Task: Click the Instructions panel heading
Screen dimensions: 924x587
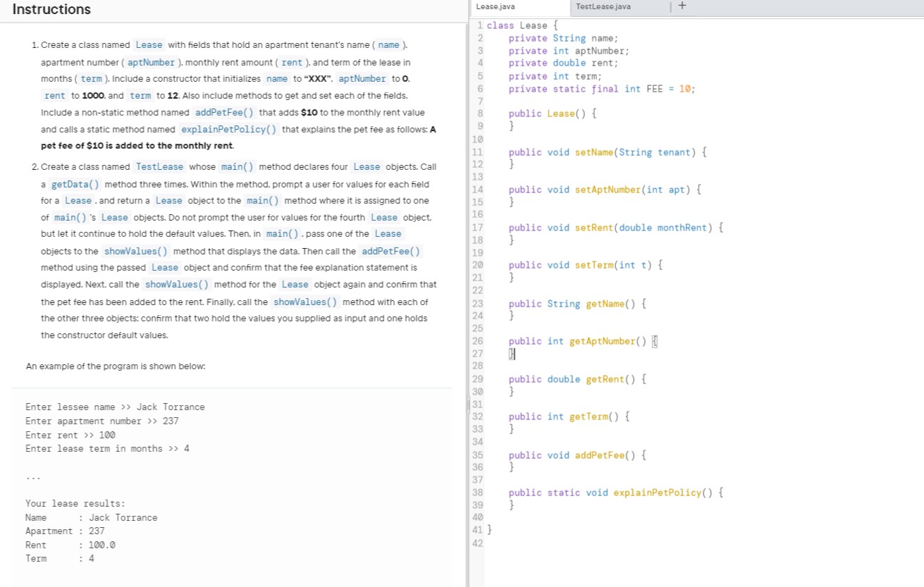Action: click(x=51, y=9)
